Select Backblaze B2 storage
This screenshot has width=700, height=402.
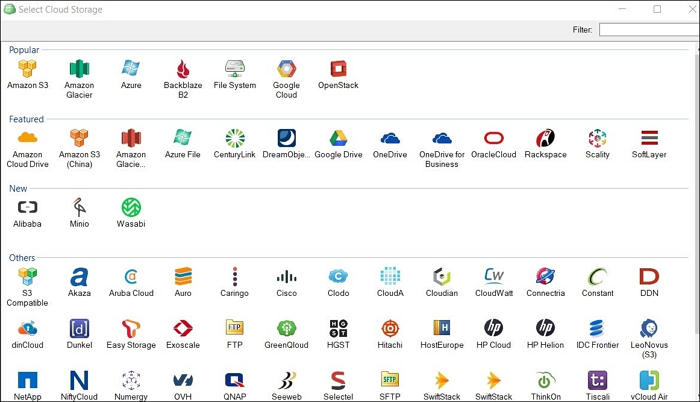click(x=183, y=79)
